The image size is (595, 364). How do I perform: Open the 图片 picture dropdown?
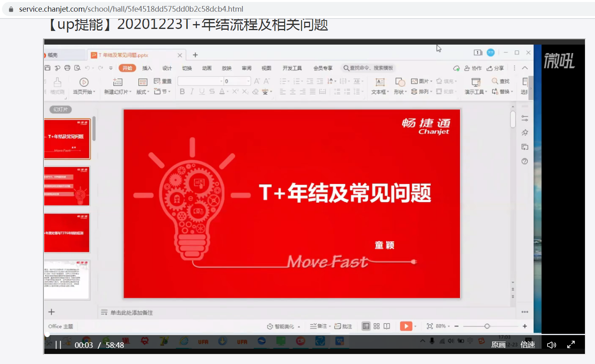click(x=421, y=81)
